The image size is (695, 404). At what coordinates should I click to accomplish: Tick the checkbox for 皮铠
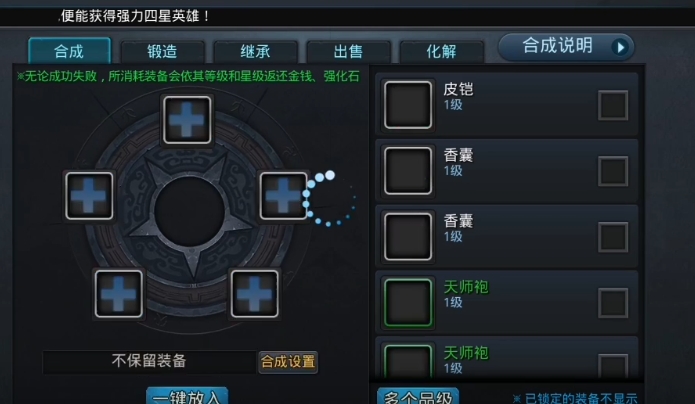pos(613,105)
